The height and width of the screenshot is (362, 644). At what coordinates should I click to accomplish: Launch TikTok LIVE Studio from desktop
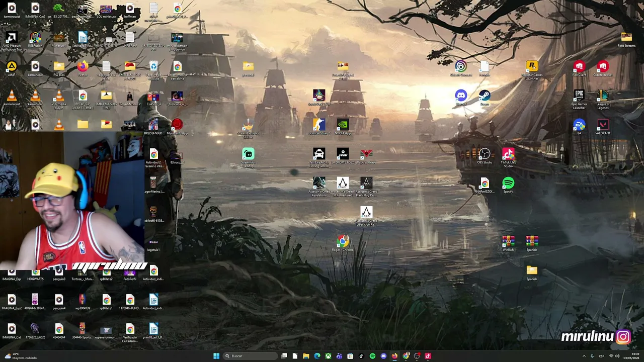(x=508, y=158)
